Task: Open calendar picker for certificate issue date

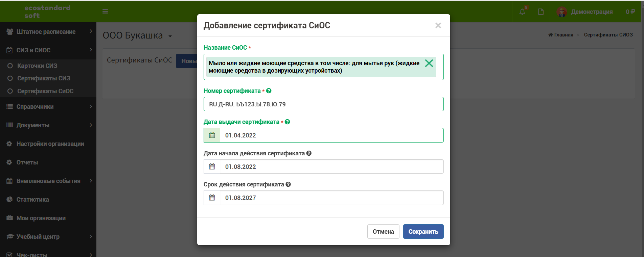Action: click(212, 135)
